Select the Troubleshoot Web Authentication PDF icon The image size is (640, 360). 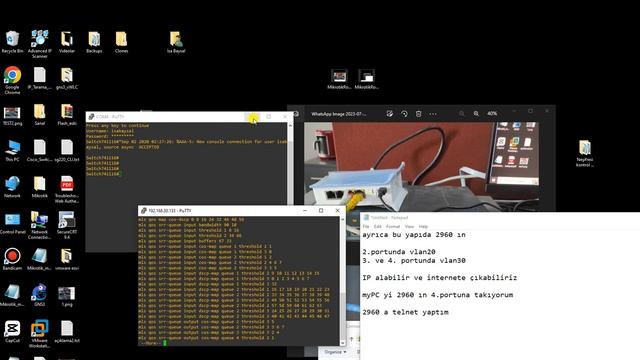click(x=67, y=189)
